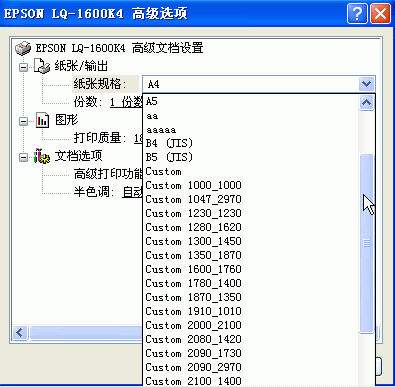This screenshot has width=395, height=387.
Task: Click the dropdown list scroll up arrow
Action: [x=366, y=102]
